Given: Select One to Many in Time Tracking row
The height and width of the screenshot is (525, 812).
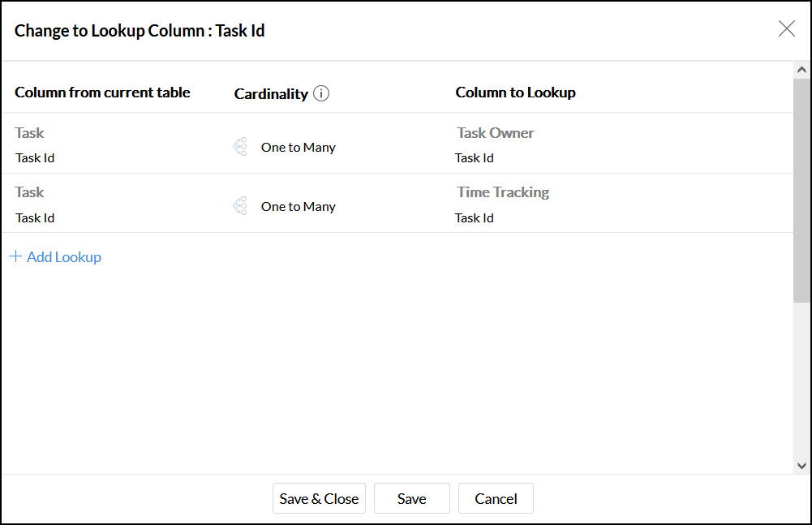Looking at the screenshot, I should tap(298, 207).
